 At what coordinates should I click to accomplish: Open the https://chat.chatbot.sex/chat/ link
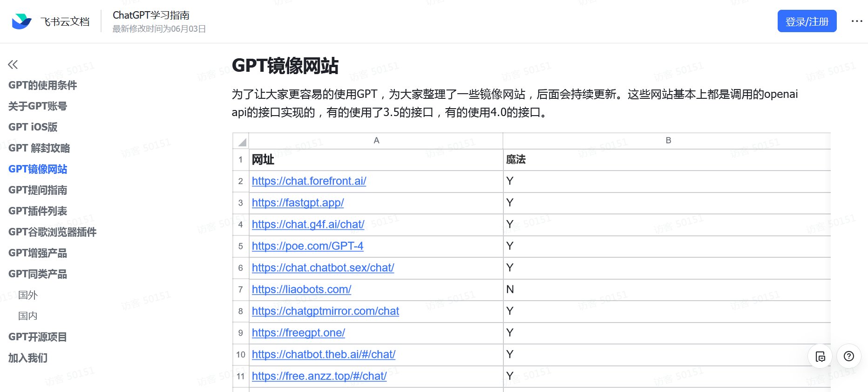(323, 268)
